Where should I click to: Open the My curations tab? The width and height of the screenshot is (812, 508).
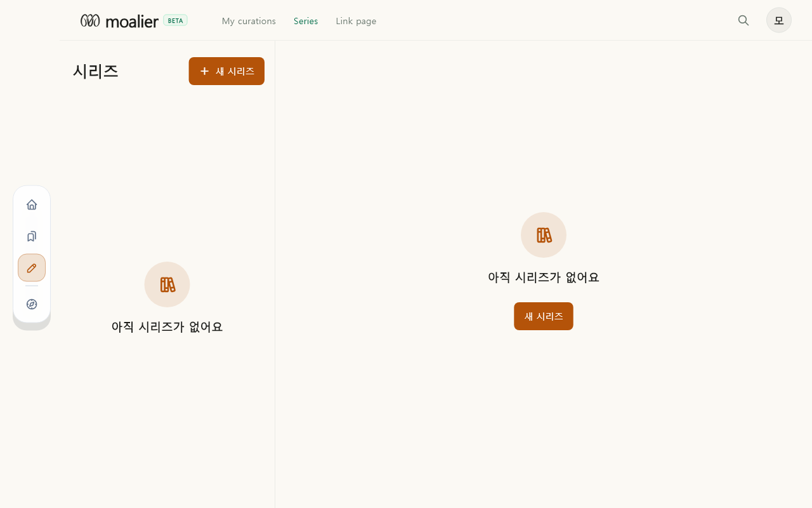click(x=249, y=21)
